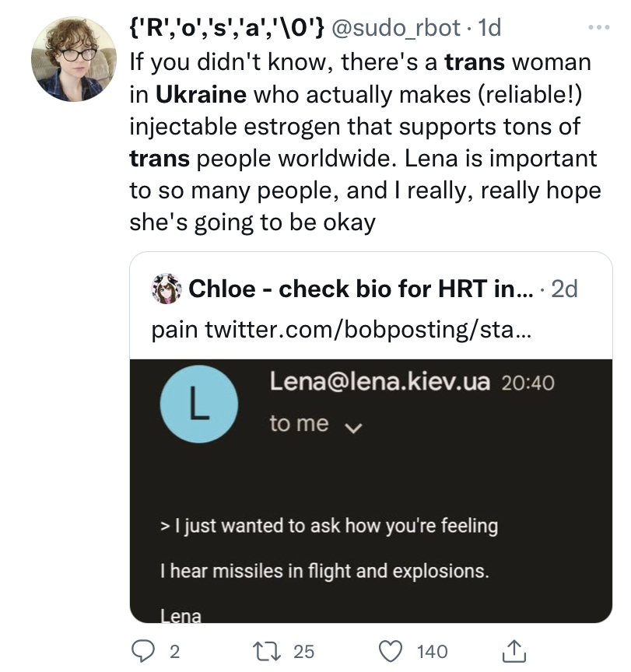
Task: Expand the "to me" recipient chevron
Action: point(356,426)
